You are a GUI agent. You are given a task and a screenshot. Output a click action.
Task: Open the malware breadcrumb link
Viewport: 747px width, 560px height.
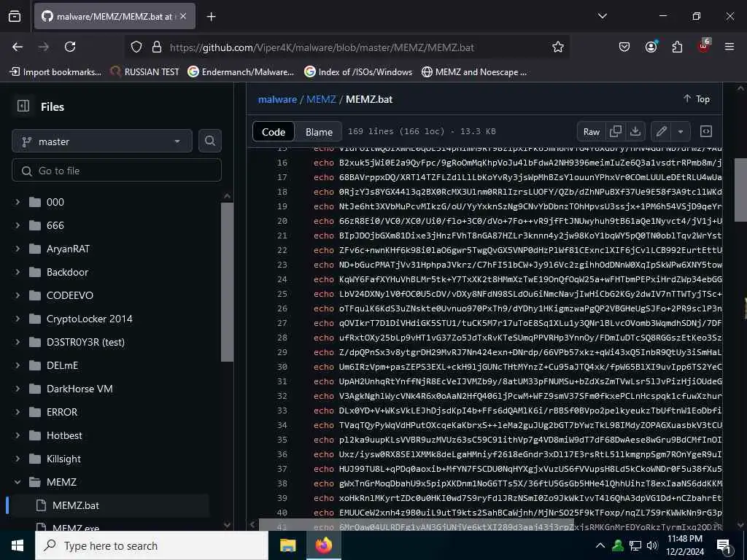(277, 99)
